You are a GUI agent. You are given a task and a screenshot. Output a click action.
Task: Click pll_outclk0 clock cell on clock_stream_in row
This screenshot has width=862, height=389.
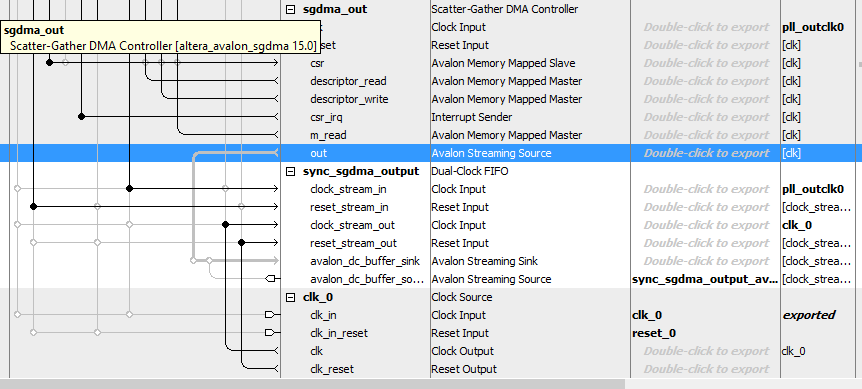point(813,190)
